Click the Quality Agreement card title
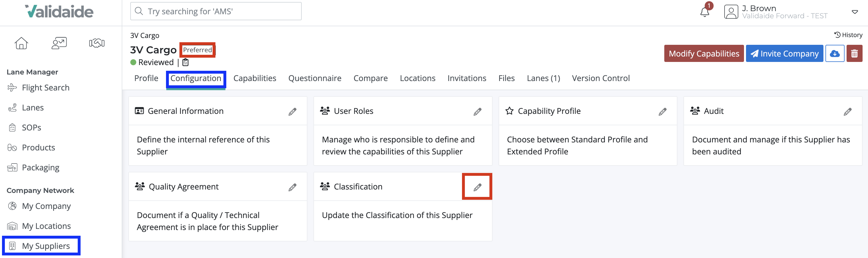The height and width of the screenshot is (258, 868). coord(184,187)
